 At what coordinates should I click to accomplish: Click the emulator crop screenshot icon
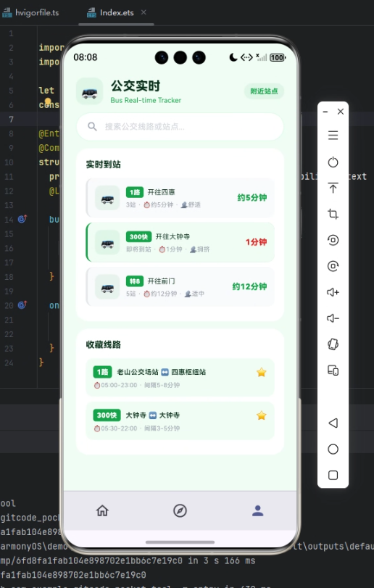tap(333, 214)
